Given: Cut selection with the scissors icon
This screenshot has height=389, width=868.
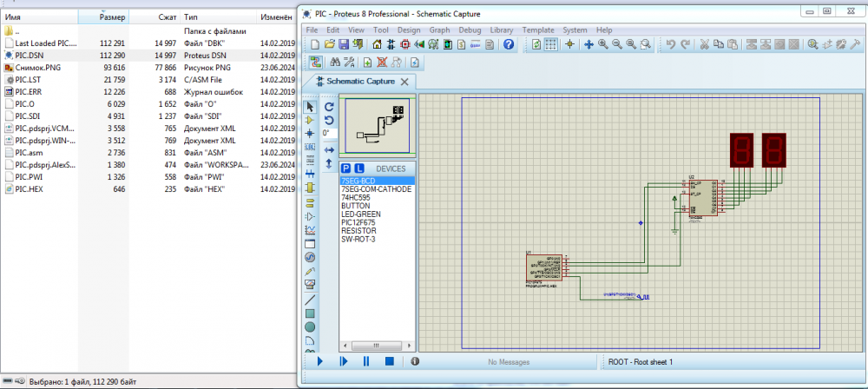Looking at the screenshot, I should click(x=705, y=44).
